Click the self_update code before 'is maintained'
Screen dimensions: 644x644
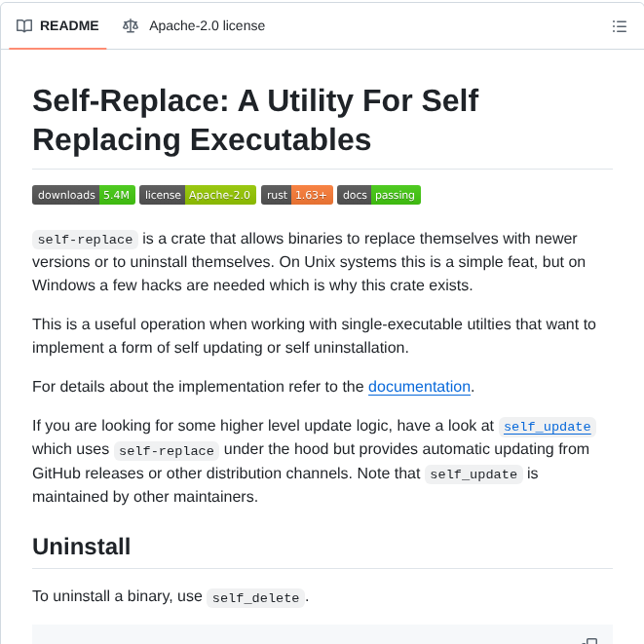pyautogui.click(x=474, y=474)
